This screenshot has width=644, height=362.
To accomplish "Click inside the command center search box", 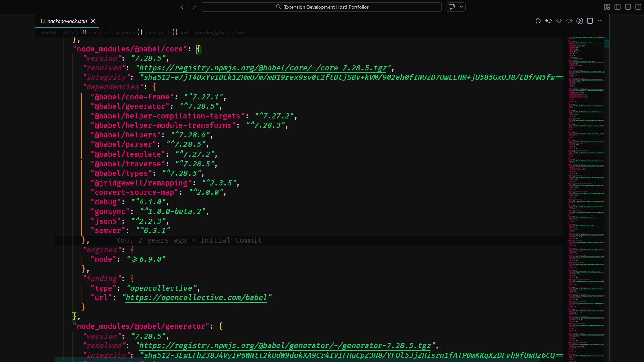I will (x=321, y=7).
